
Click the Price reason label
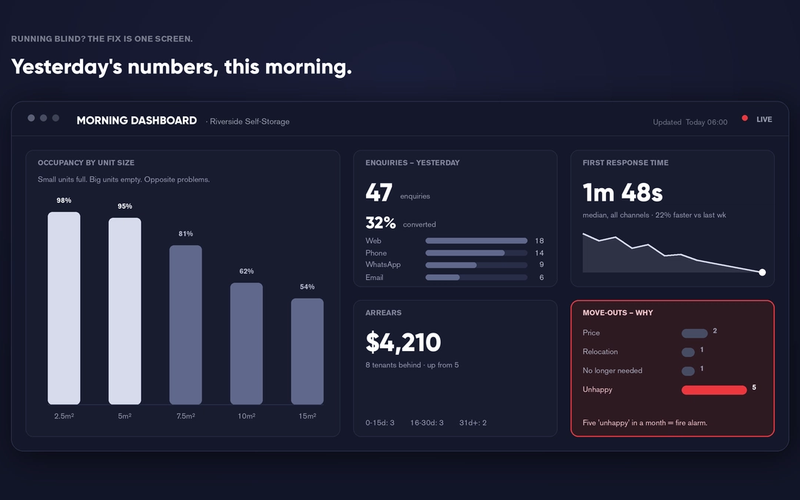(x=591, y=333)
